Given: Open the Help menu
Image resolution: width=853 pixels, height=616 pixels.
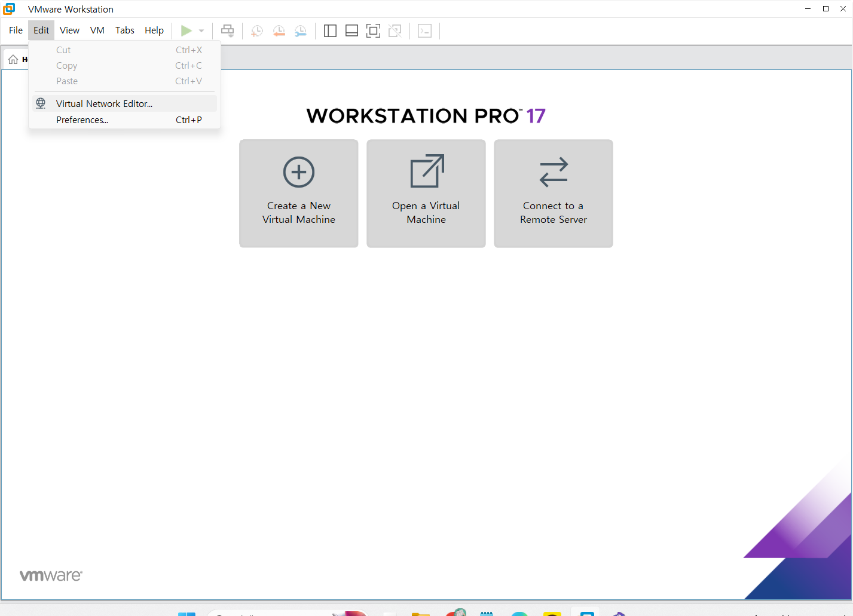Looking at the screenshot, I should (x=154, y=30).
